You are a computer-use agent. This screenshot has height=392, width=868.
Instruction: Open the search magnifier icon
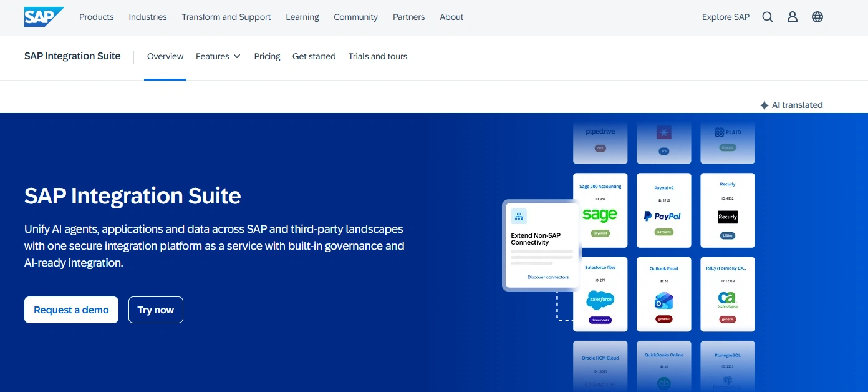click(x=768, y=17)
